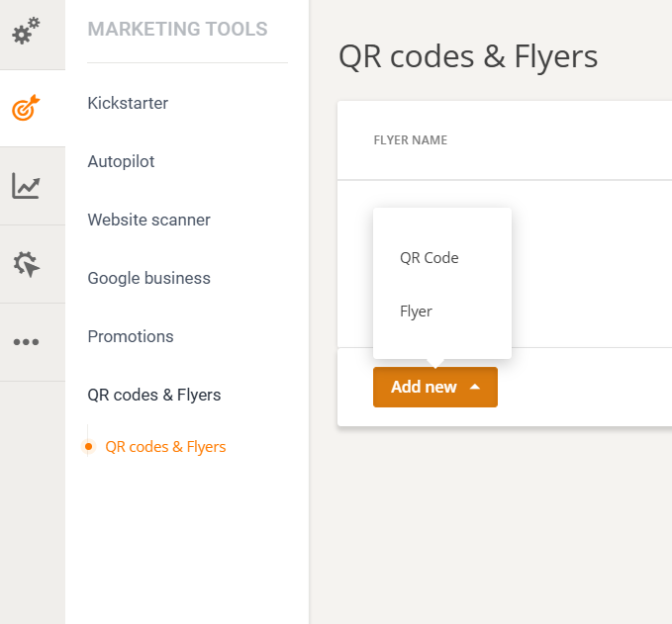This screenshot has height=624, width=672.
Task: Click the QR codes & Flyers page title
Action: coord(468,56)
